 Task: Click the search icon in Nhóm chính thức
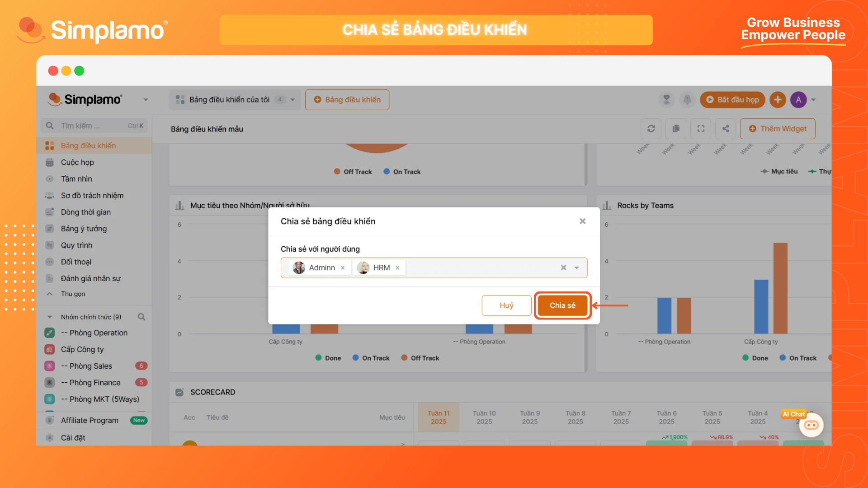(x=142, y=317)
